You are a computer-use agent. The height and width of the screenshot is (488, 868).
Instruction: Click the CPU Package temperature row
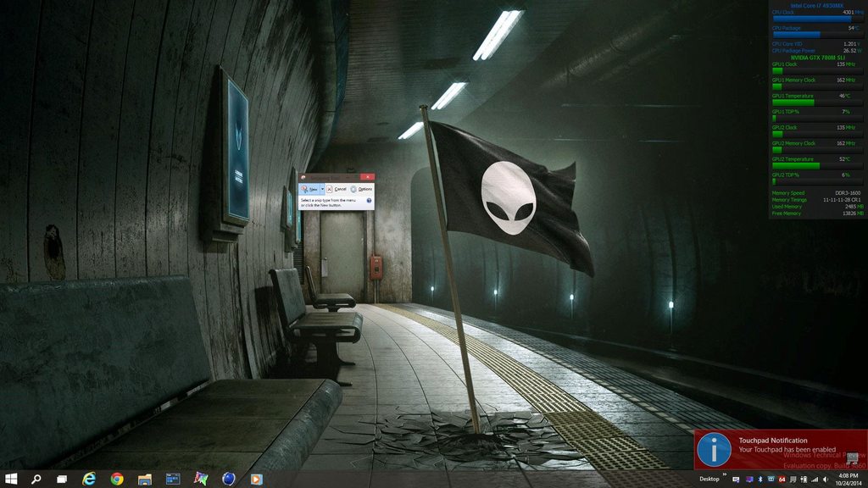tap(817, 28)
